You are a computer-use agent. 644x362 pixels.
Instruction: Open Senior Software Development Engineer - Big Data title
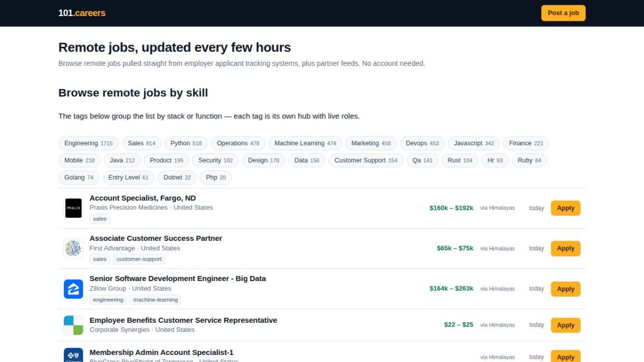click(178, 278)
